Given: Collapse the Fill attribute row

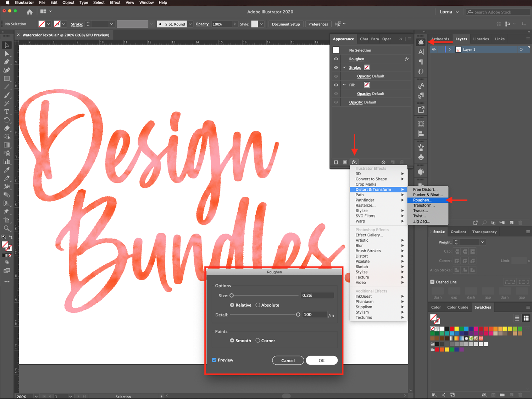Looking at the screenshot, I should tap(344, 85).
